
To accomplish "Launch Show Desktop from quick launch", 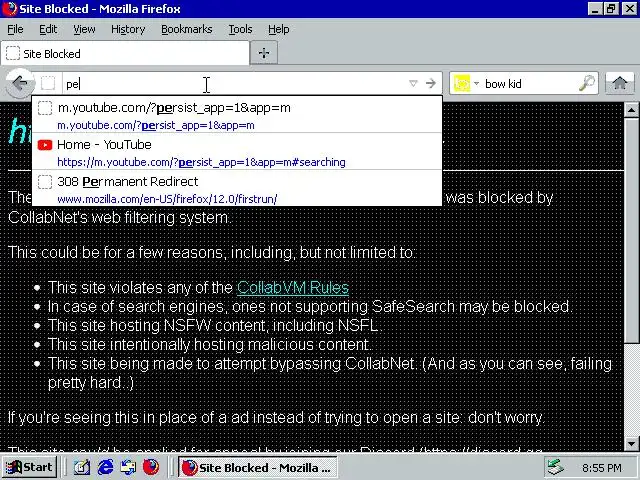I will coord(82,467).
